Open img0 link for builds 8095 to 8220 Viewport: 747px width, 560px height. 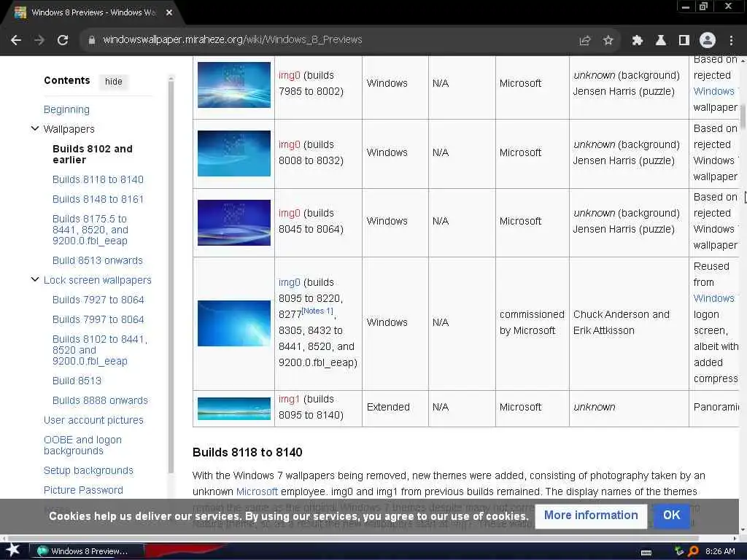[x=289, y=282]
